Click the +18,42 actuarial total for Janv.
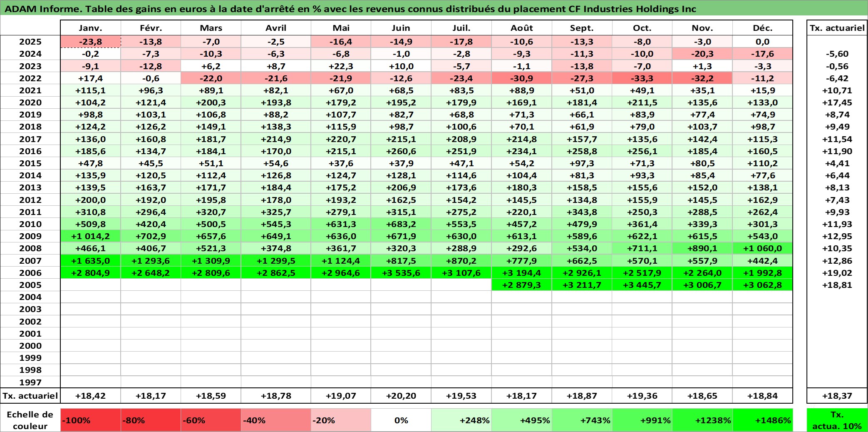This screenshot has width=868, height=432. (x=90, y=396)
